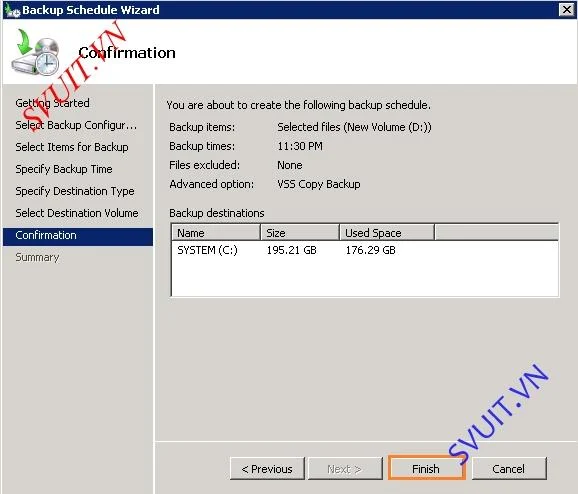
Task: Open the Select Destination Volume step
Action: pyautogui.click(x=77, y=213)
